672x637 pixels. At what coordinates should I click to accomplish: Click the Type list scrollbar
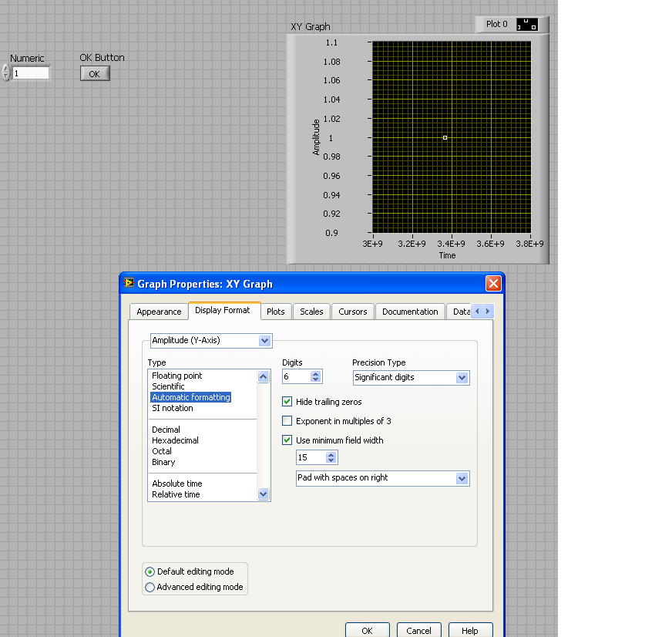click(263, 436)
